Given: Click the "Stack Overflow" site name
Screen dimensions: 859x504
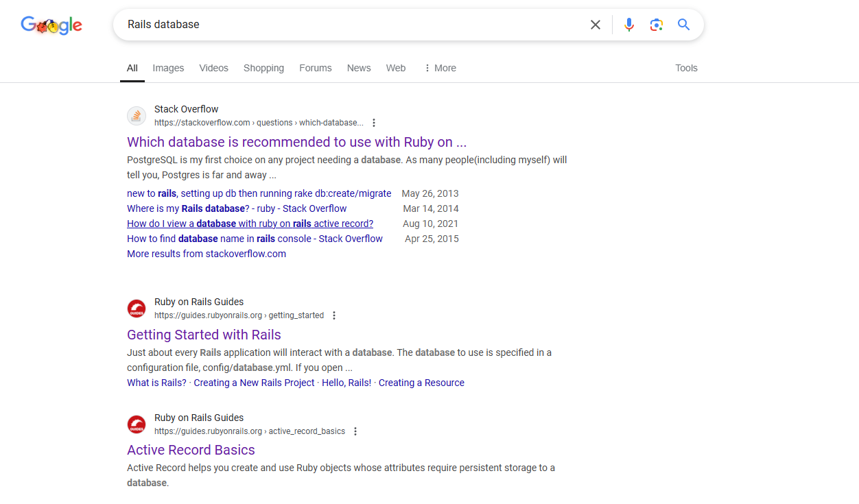Looking at the screenshot, I should click(187, 109).
